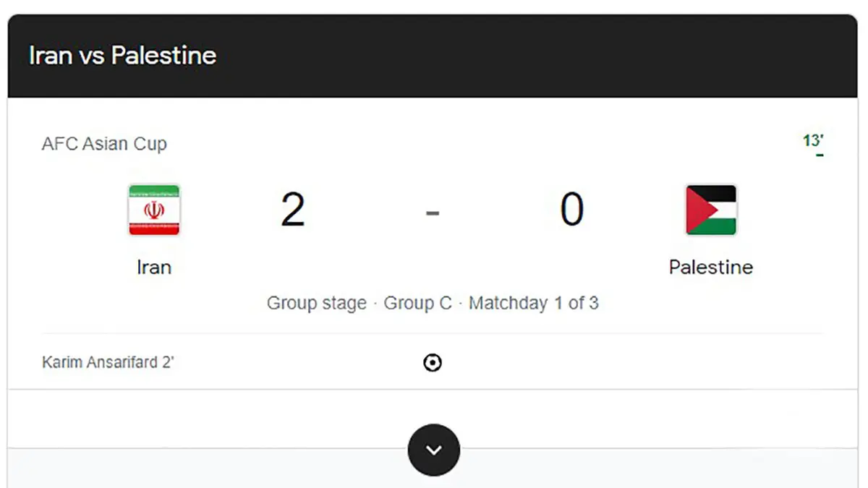Click the green live bar under 13'
868x488 pixels.
coord(820,155)
